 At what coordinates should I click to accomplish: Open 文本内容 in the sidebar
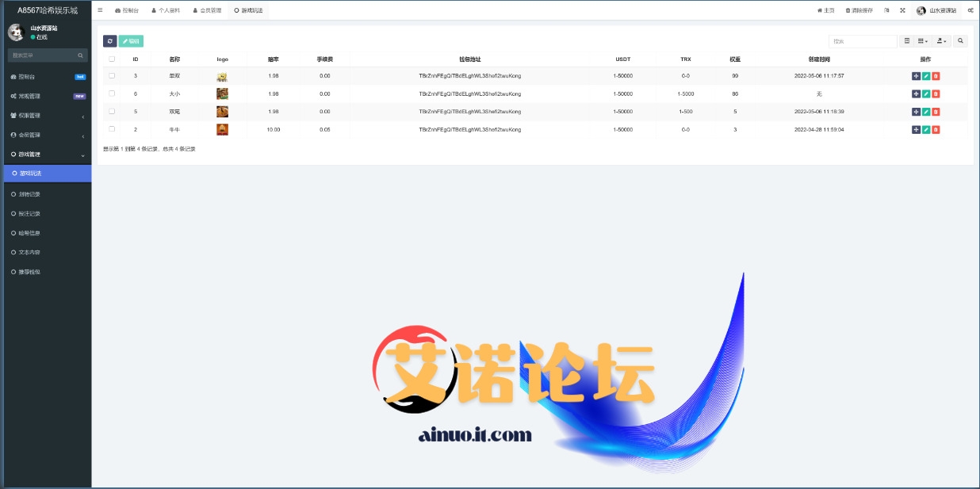pyautogui.click(x=46, y=252)
